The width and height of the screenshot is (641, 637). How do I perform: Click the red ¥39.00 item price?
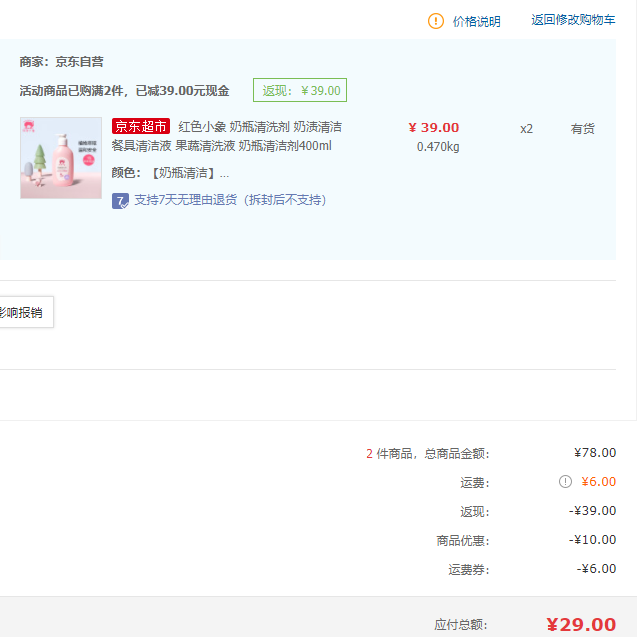coord(434,128)
